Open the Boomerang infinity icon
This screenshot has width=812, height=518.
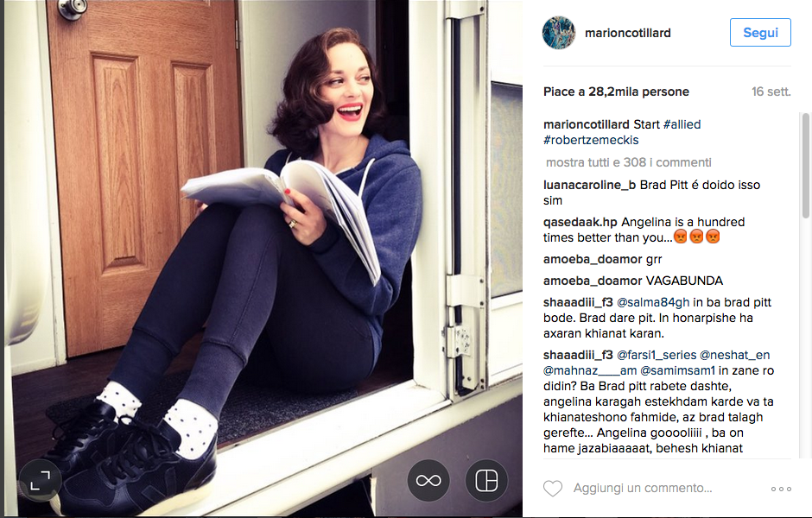[428, 481]
